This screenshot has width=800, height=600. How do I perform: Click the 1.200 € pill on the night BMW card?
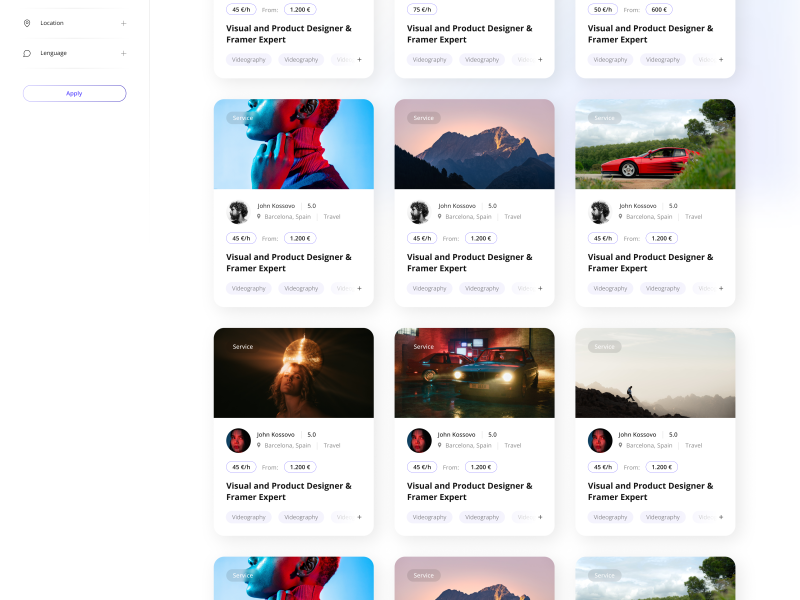[x=481, y=467]
